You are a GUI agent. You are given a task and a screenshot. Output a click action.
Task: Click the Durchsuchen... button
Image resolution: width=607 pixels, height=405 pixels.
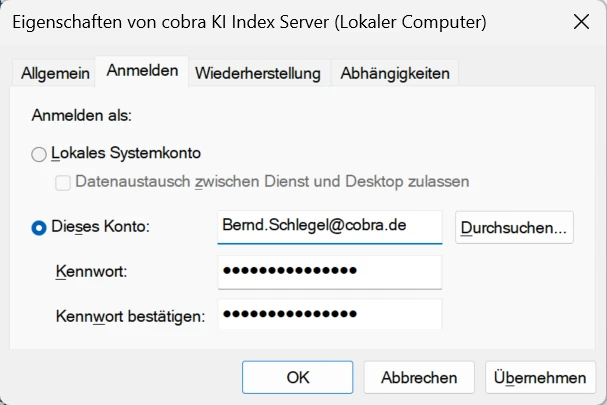pos(514,227)
